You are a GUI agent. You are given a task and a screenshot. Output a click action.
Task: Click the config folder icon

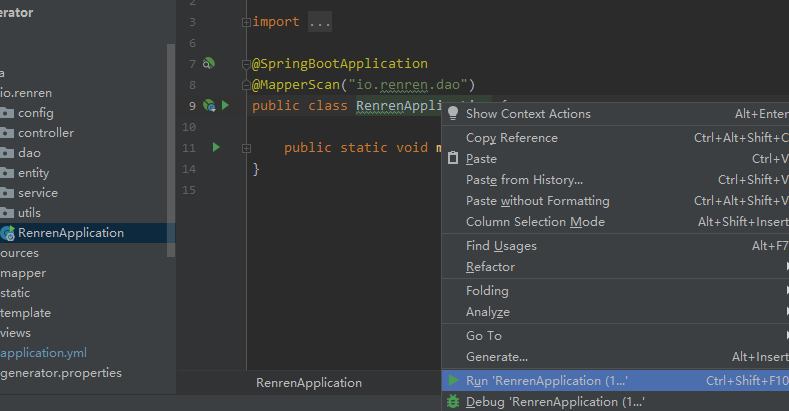[x=7, y=113]
